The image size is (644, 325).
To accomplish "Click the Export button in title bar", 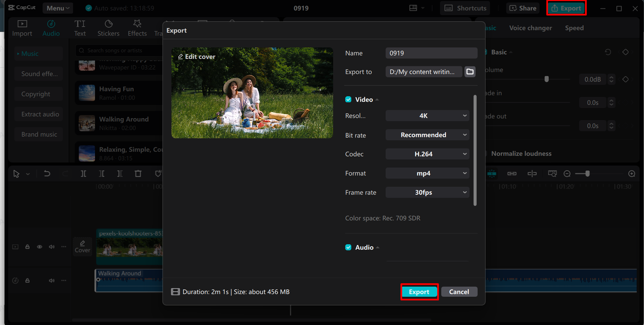I will coord(566,8).
